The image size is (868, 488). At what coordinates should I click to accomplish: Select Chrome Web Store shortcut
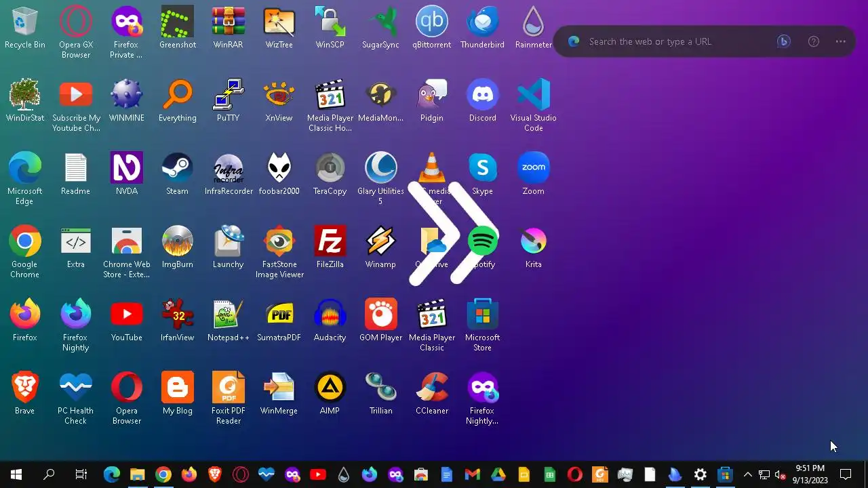(x=126, y=252)
